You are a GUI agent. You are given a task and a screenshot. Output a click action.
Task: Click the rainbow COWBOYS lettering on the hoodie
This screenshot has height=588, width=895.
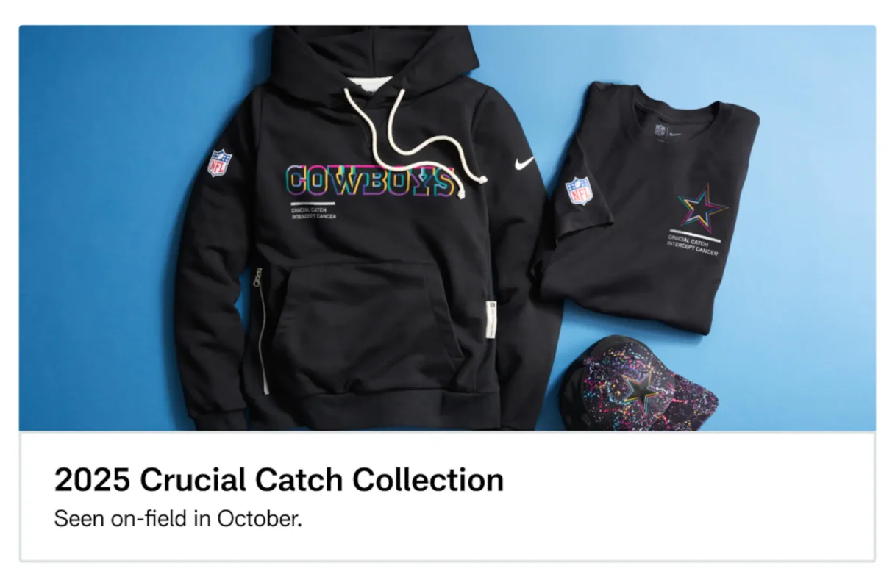tap(369, 182)
